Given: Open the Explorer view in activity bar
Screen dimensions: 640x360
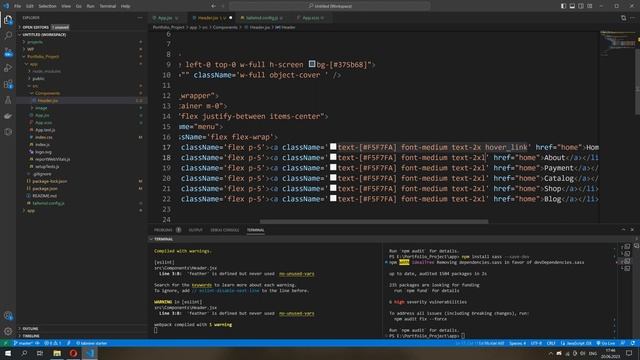Looking at the screenshot, I should [8, 20].
